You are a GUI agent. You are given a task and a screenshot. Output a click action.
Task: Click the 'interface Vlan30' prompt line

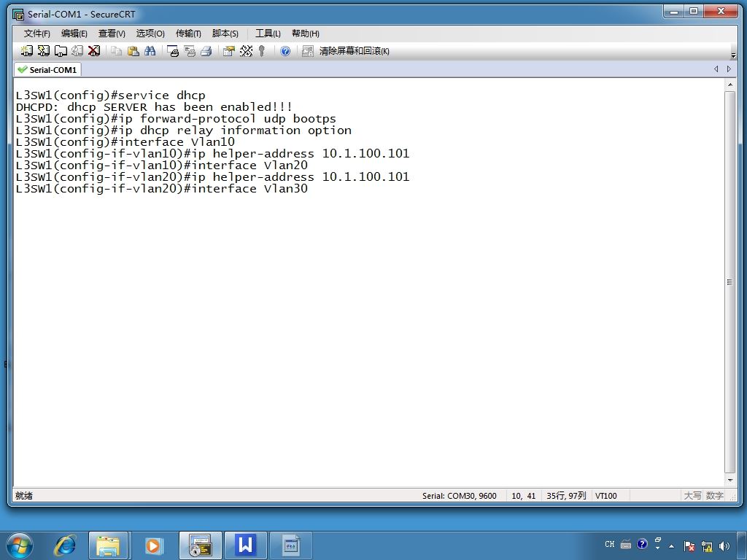pyautogui.click(x=161, y=189)
